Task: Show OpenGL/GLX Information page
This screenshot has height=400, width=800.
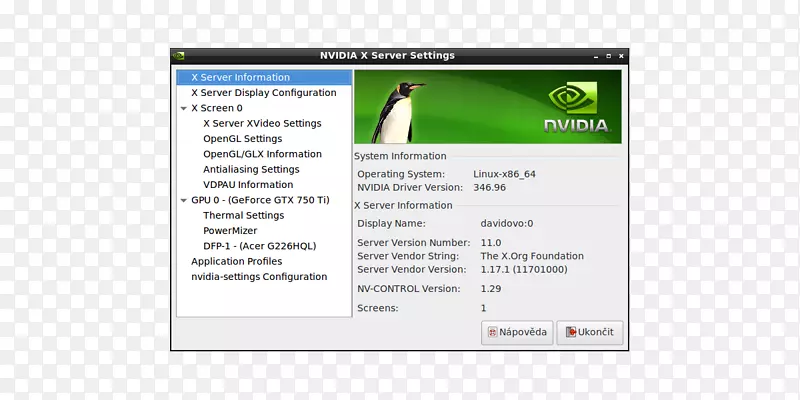Action: [262, 154]
